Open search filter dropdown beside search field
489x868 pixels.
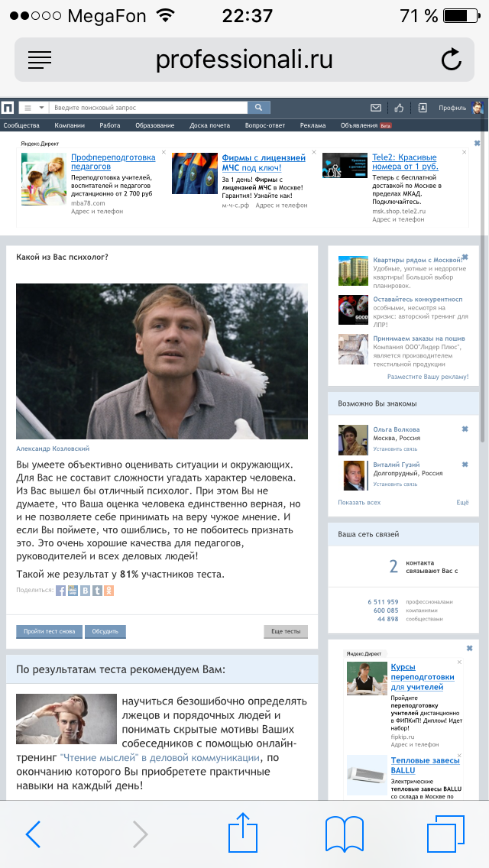[x=34, y=108]
